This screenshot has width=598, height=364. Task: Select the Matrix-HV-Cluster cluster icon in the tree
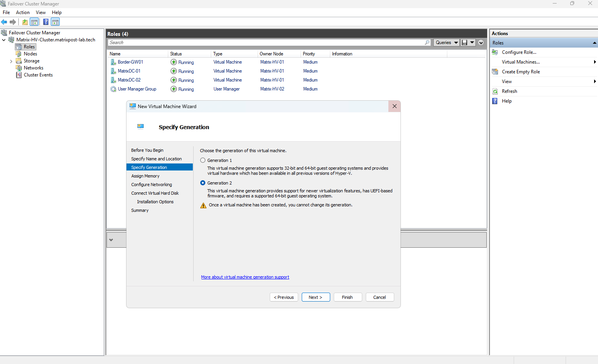[11, 40]
